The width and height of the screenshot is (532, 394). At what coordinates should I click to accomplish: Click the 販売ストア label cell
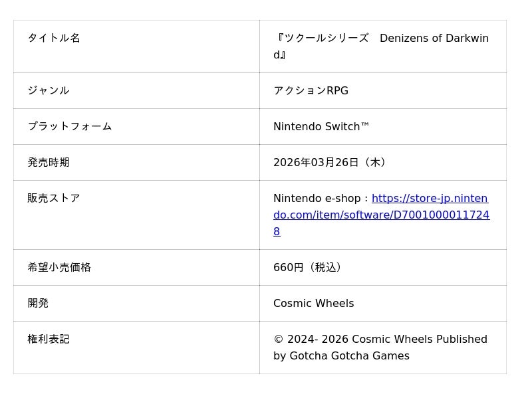(x=54, y=198)
